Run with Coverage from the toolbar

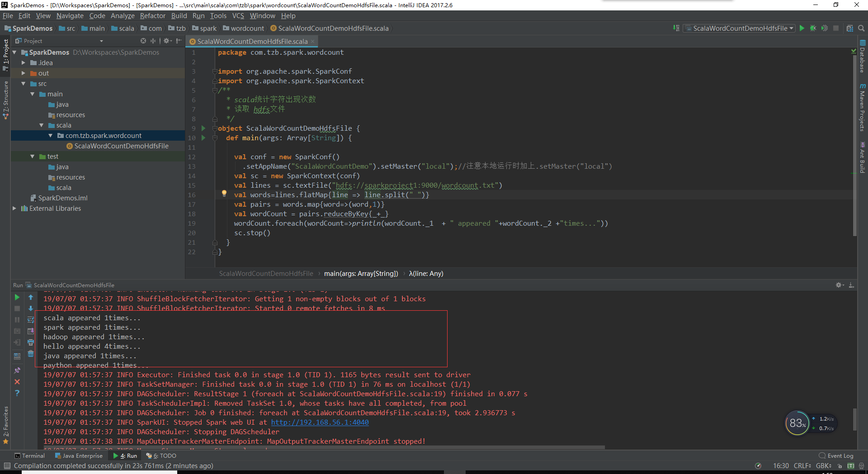824,28
